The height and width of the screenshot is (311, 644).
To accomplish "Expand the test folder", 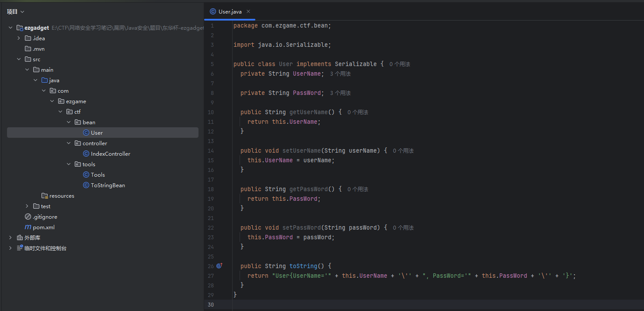I will [27, 206].
